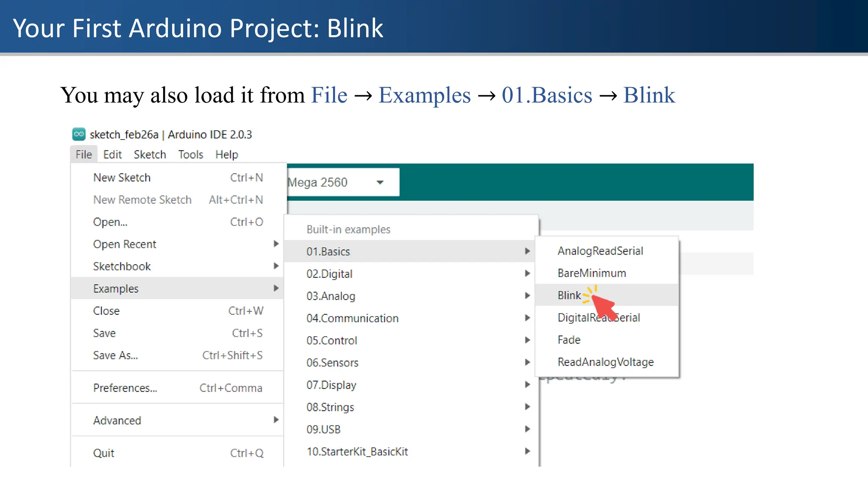Choose Save As... from the menu
The image size is (868, 488).
pyautogui.click(x=115, y=355)
